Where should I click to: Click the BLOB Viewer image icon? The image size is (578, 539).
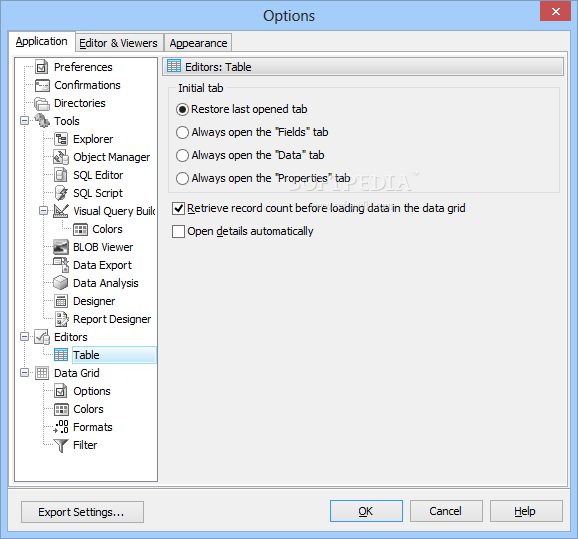click(x=61, y=247)
